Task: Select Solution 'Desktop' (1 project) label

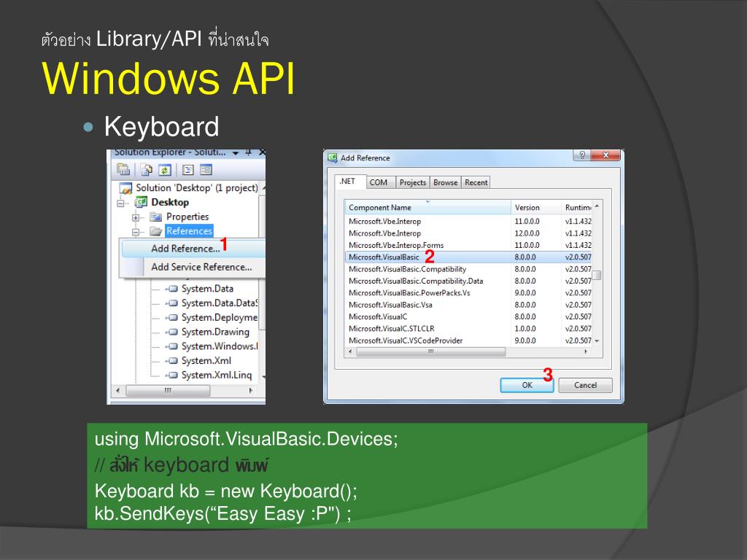Action: pos(197,188)
